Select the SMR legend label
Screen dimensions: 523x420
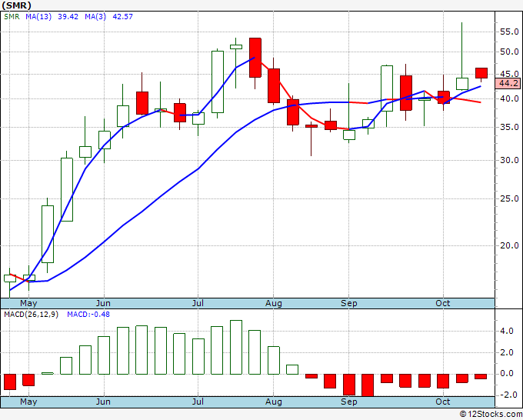(x=12, y=17)
